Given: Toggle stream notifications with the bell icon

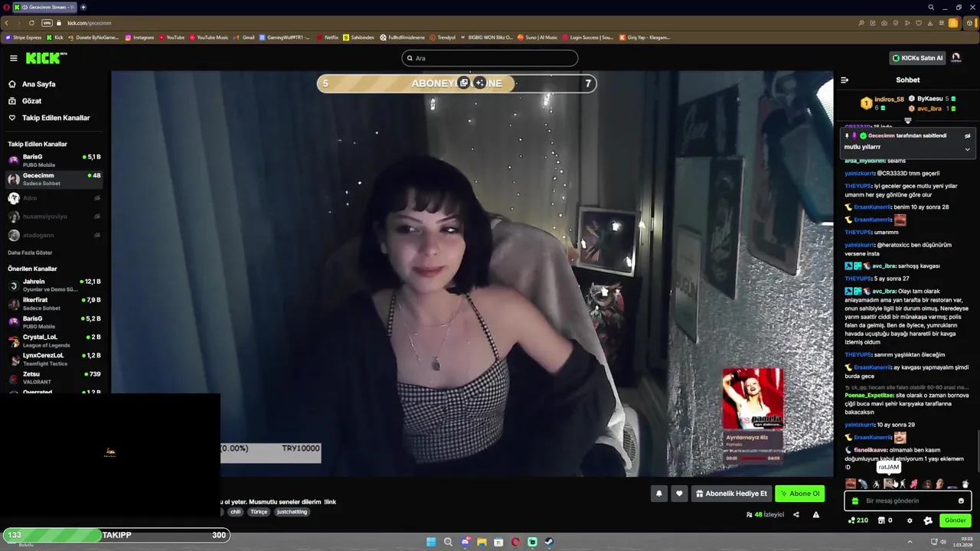Looking at the screenshot, I should pyautogui.click(x=658, y=494).
